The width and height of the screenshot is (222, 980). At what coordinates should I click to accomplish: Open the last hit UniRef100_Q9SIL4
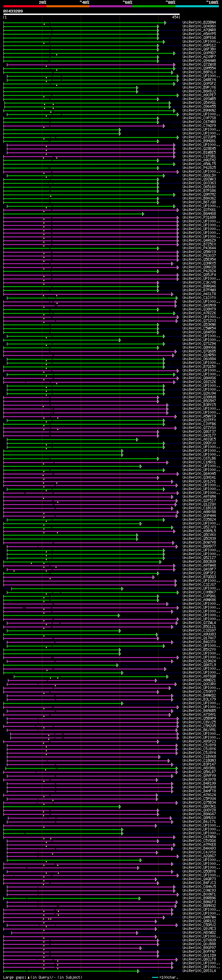coord(199,971)
